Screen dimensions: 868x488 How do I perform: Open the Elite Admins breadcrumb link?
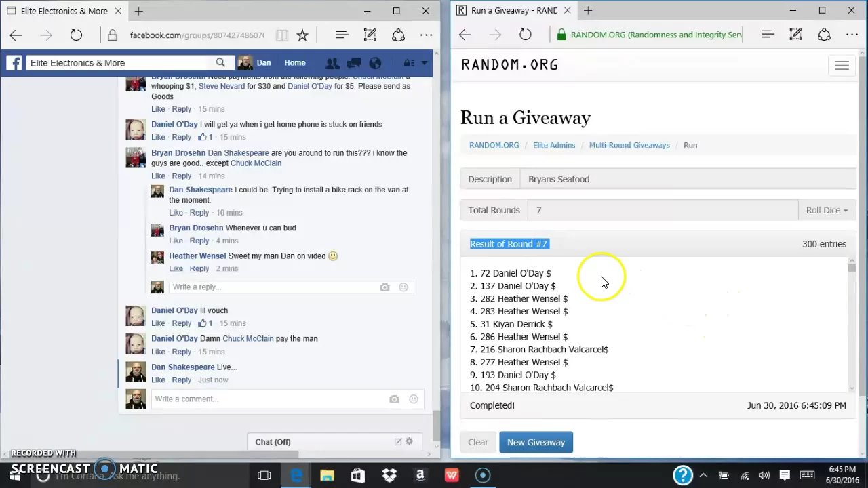554,145
